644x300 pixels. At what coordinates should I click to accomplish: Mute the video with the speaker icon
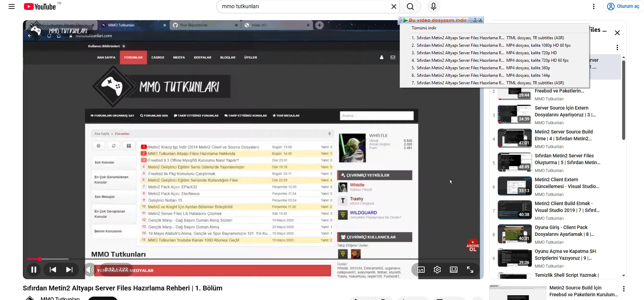(x=90, y=270)
